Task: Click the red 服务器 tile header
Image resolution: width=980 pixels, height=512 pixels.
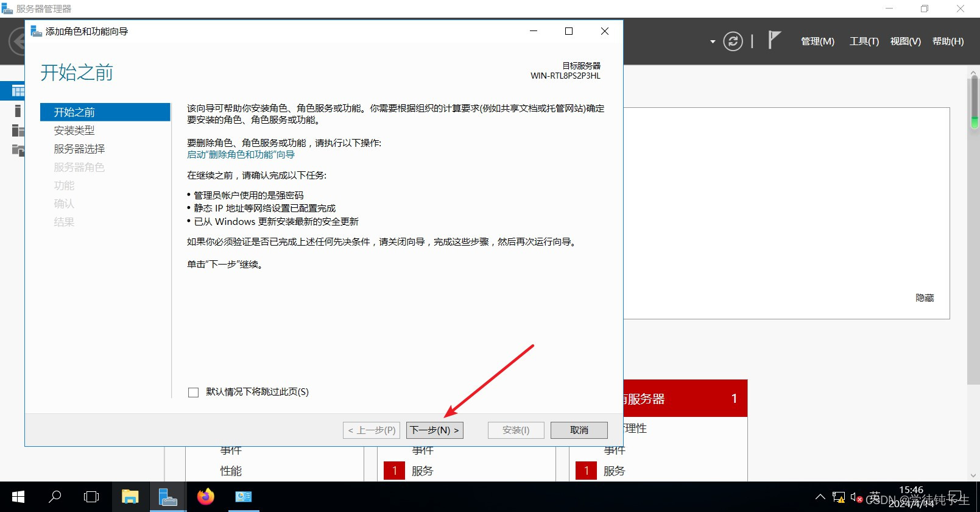Action: tap(685, 399)
